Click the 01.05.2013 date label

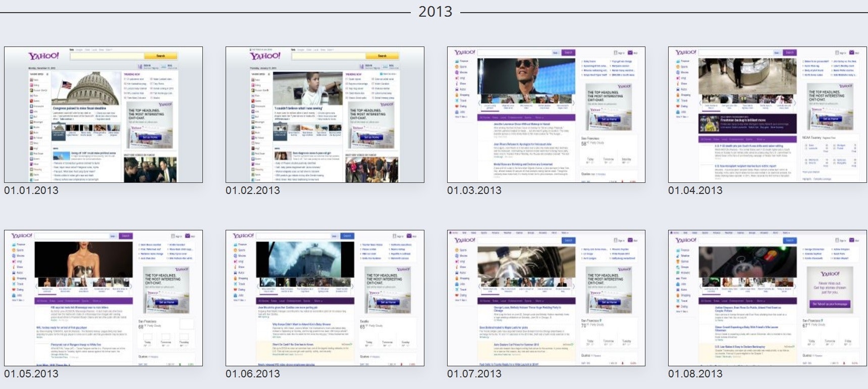click(x=31, y=374)
